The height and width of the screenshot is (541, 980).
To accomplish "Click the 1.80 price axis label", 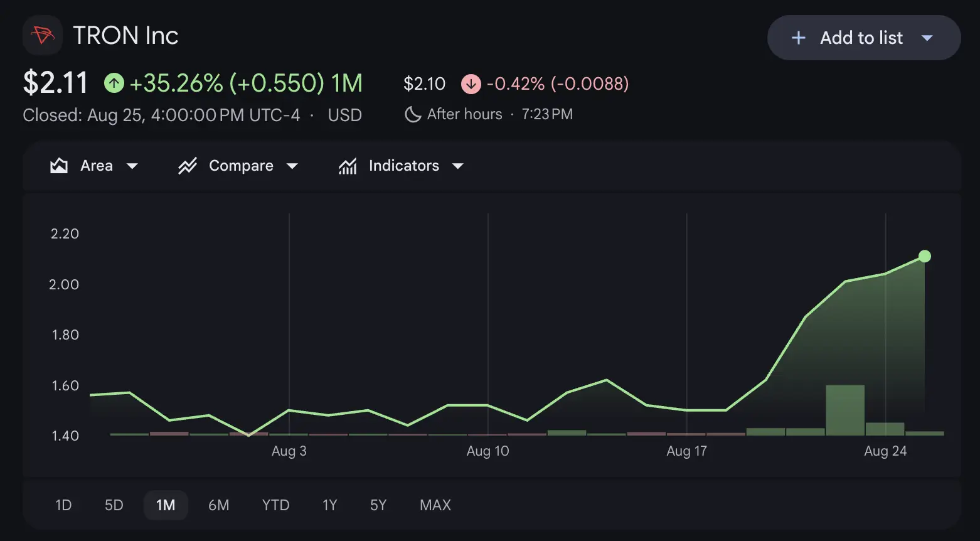I will pyautogui.click(x=65, y=335).
